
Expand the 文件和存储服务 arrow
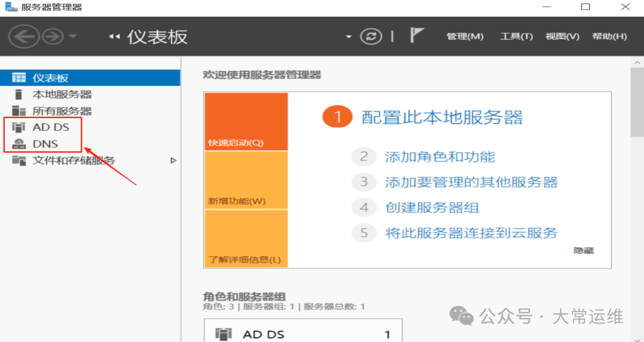[x=174, y=160]
